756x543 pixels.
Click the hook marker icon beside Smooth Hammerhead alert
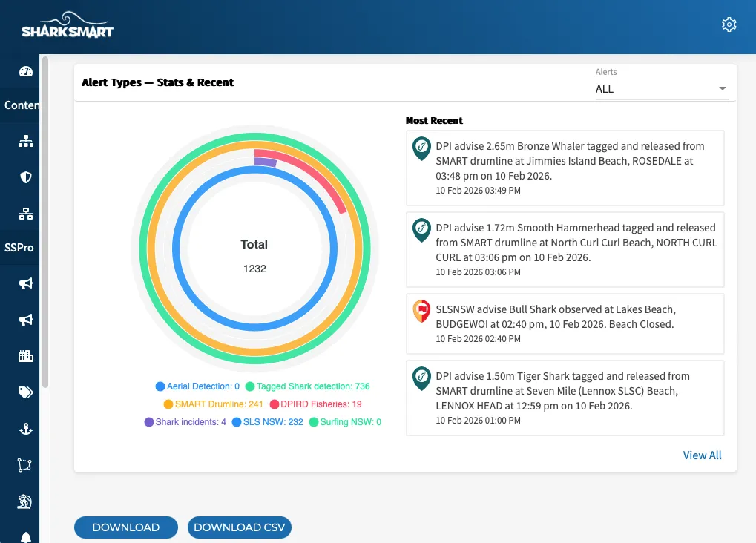(x=421, y=230)
